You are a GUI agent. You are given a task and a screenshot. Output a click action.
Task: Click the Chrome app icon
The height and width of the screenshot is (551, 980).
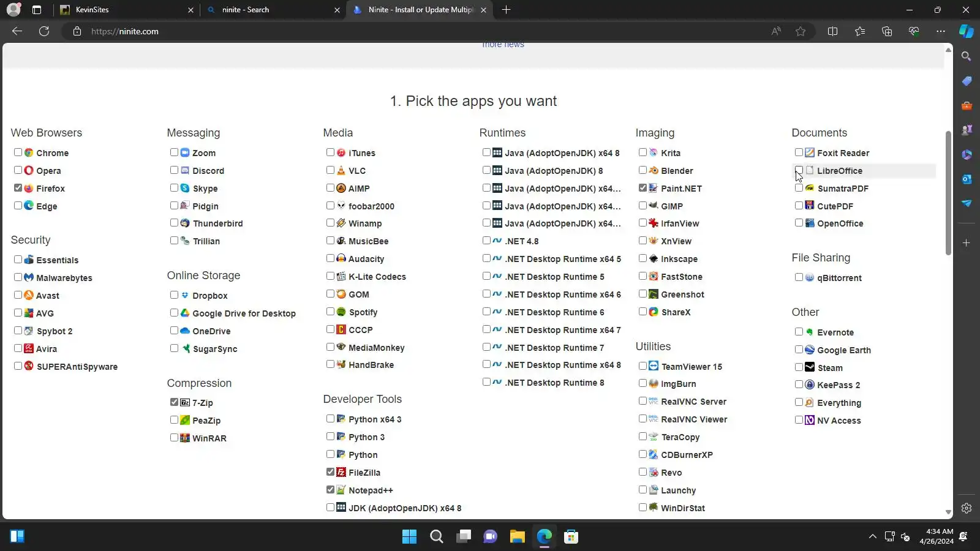[29, 152]
